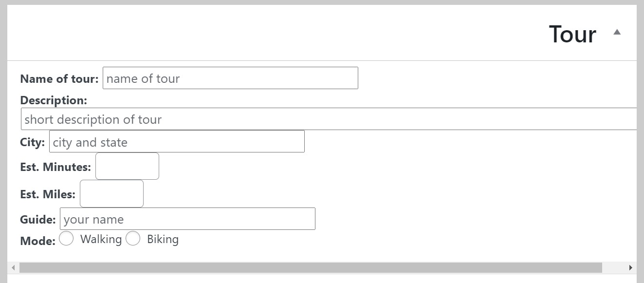Click the short description of tour field

(x=329, y=119)
